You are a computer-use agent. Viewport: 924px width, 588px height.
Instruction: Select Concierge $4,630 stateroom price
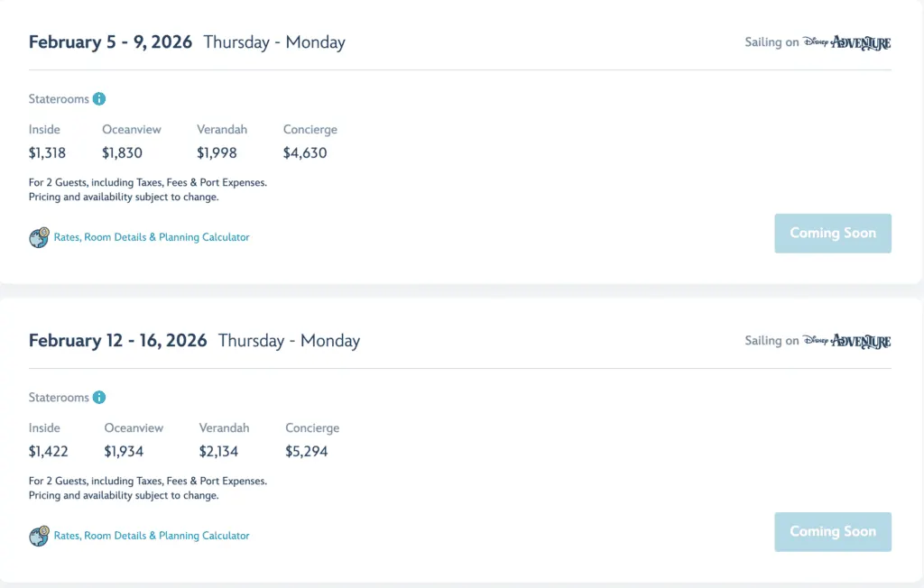click(305, 153)
